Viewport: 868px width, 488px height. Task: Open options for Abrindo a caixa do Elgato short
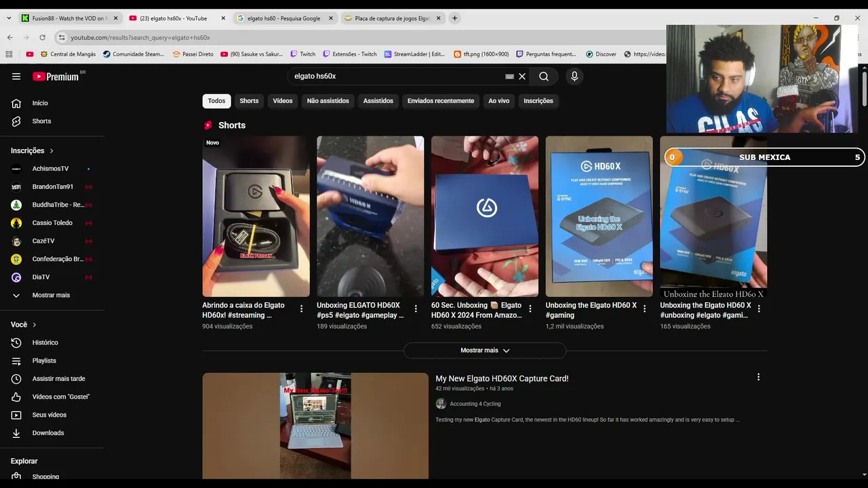(x=302, y=308)
